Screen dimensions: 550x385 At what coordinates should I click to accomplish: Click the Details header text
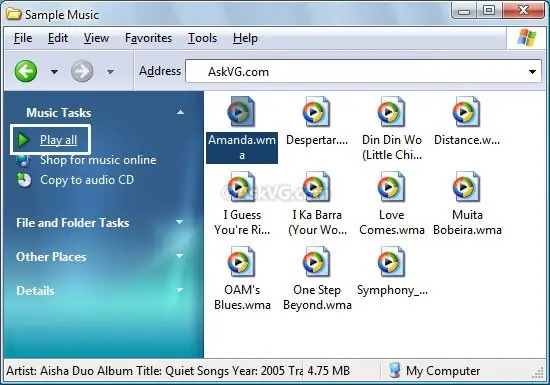[x=35, y=291]
